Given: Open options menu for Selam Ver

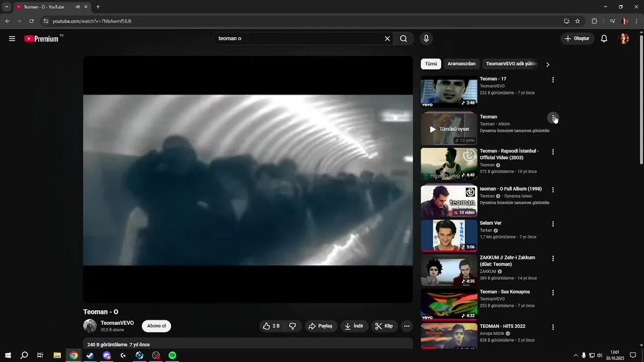Looking at the screenshot, I should coord(553,224).
